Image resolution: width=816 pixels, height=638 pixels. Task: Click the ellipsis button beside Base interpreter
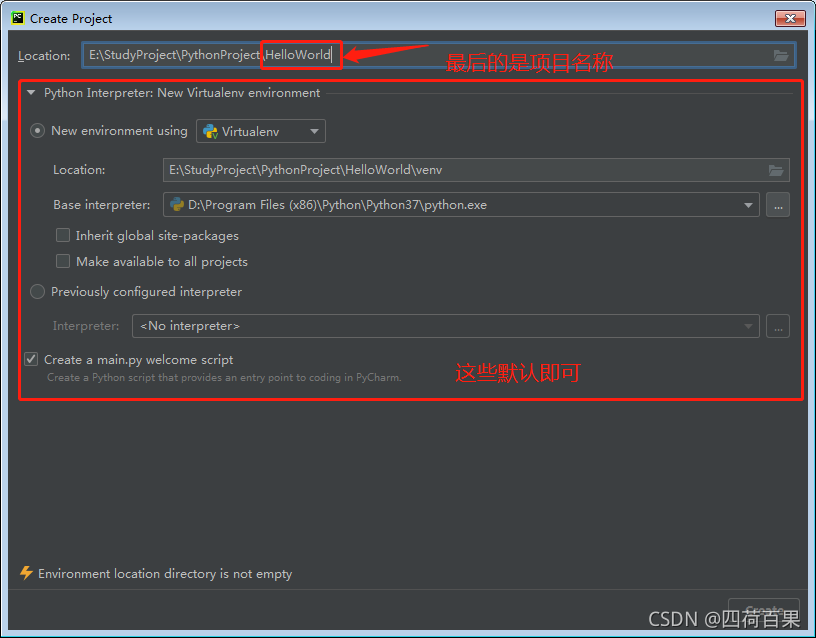(777, 205)
